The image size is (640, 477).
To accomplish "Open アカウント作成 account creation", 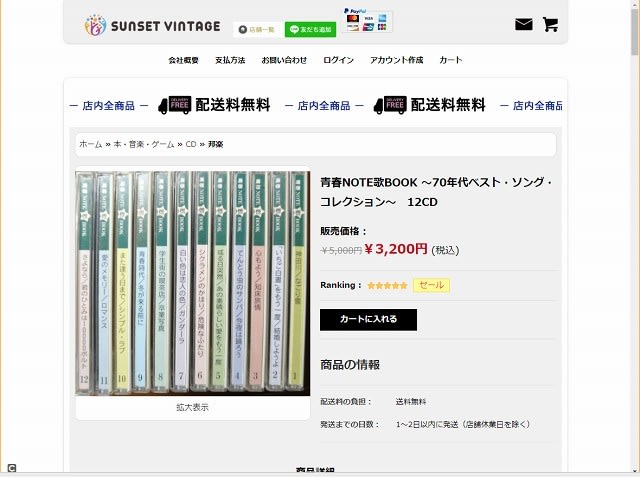I will pyautogui.click(x=396, y=60).
